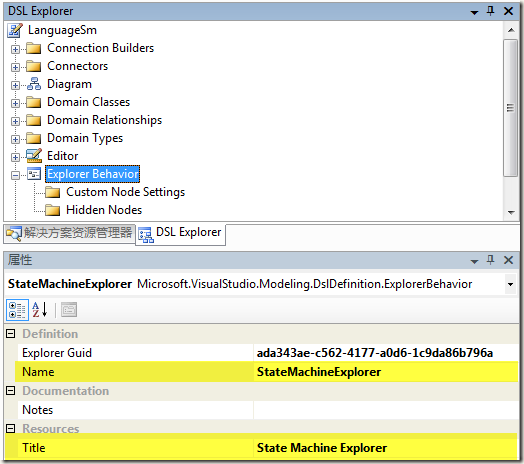The height and width of the screenshot is (464, 524).
Task: Select the Diagram tree item
Action: (70, 84)
